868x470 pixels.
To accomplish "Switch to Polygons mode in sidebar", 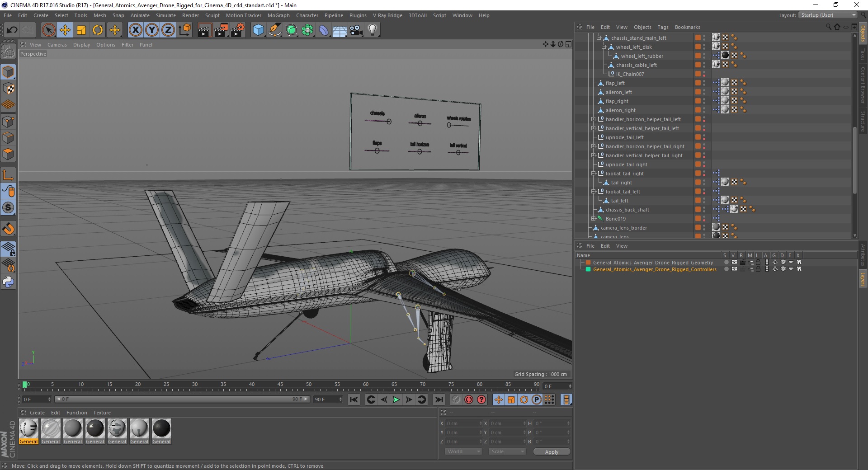I will (x=8, y=154).
